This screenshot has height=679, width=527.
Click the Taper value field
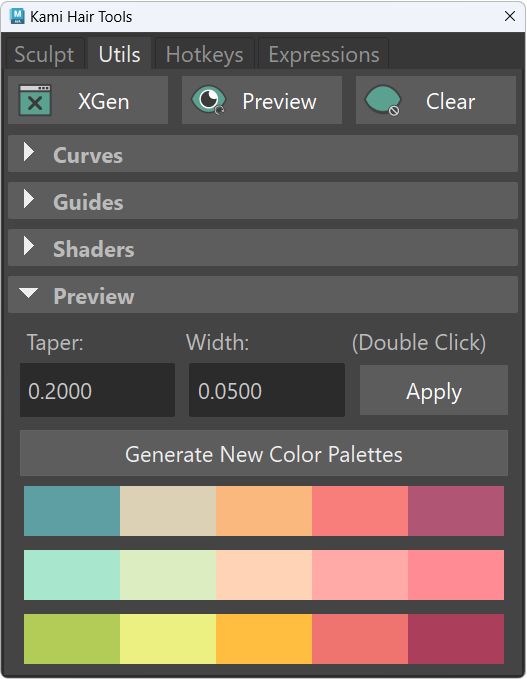click(x=97, y=390)
